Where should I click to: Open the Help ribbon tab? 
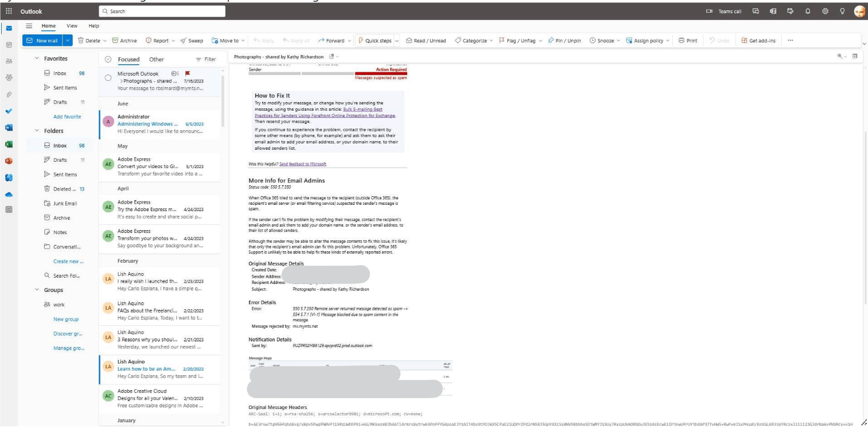[94, 26]
